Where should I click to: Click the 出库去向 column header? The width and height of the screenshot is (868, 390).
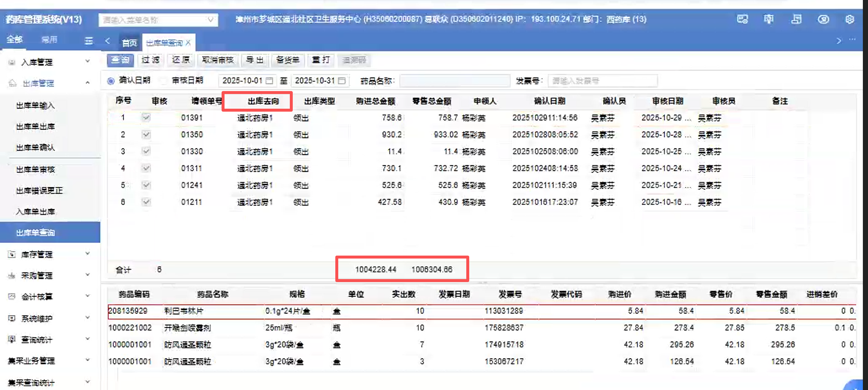tap(263, 101)
